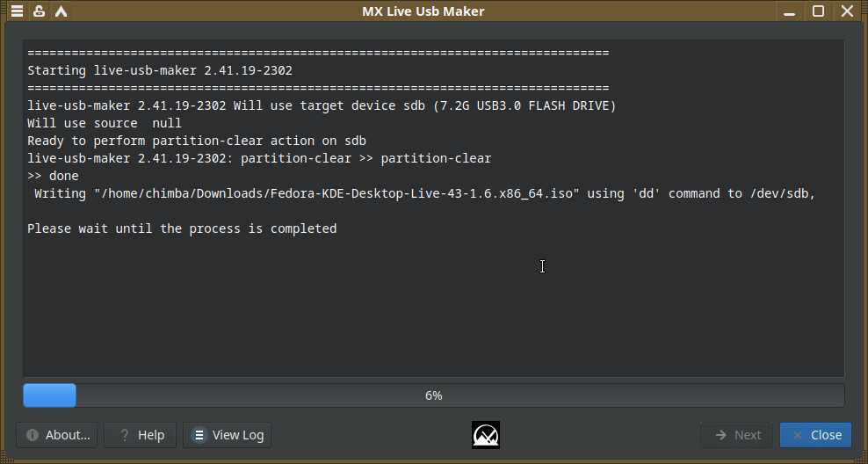Click the 6% progress bar

coord(434,395)
